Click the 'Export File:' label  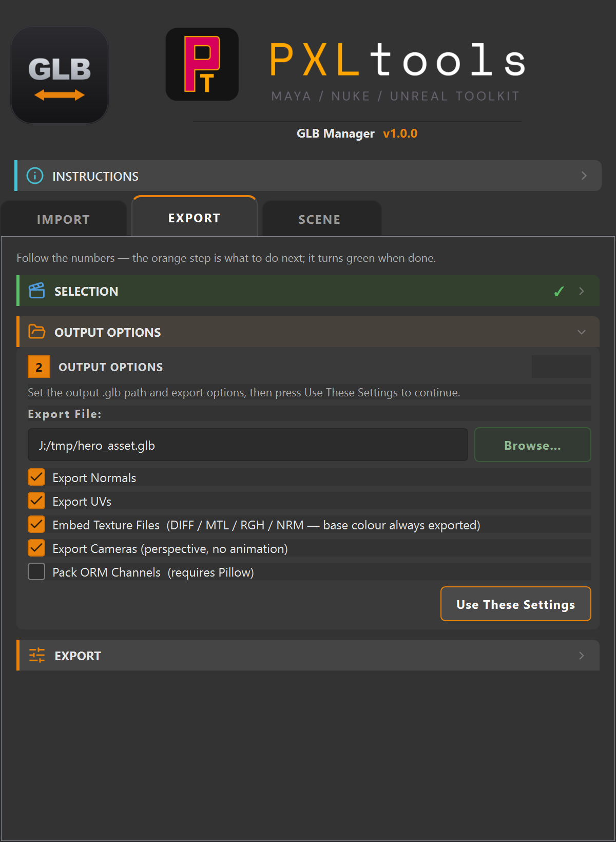point(65,414)
